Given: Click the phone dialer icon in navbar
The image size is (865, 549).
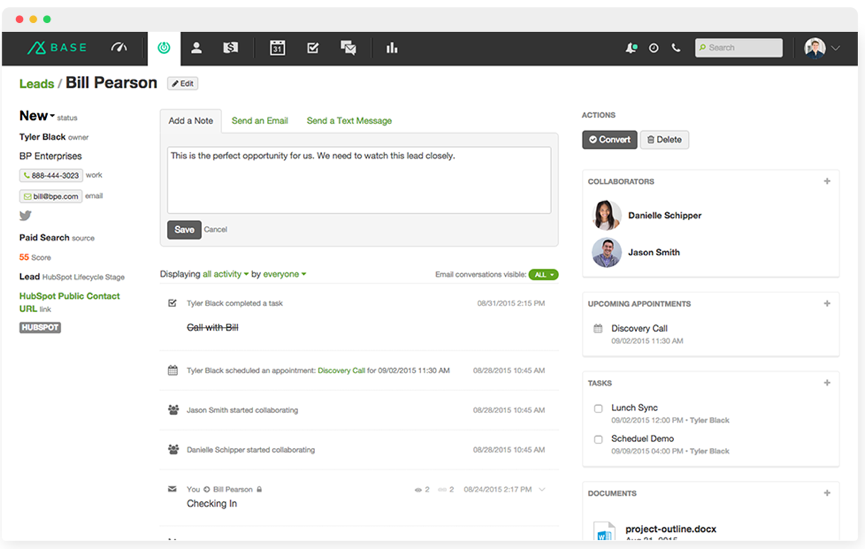Looking at the screenshot, I should pyautogui.click(x=676, y=48).
